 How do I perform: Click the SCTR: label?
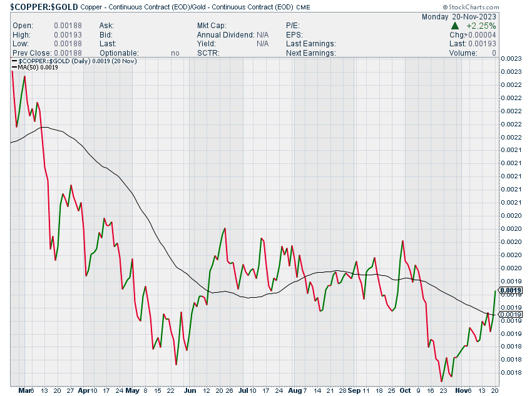pyautogui.click(x=208, y=53)
